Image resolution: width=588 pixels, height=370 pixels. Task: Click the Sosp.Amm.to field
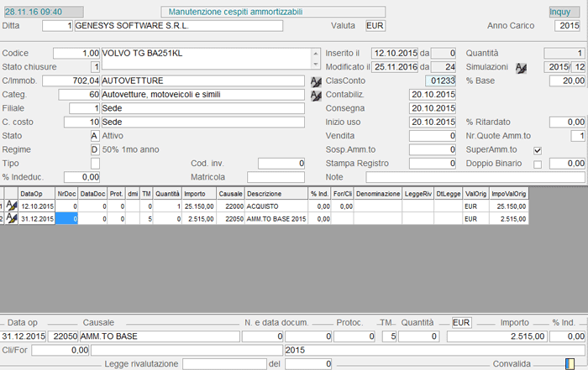pyautogui.click(x=433, y=150)
